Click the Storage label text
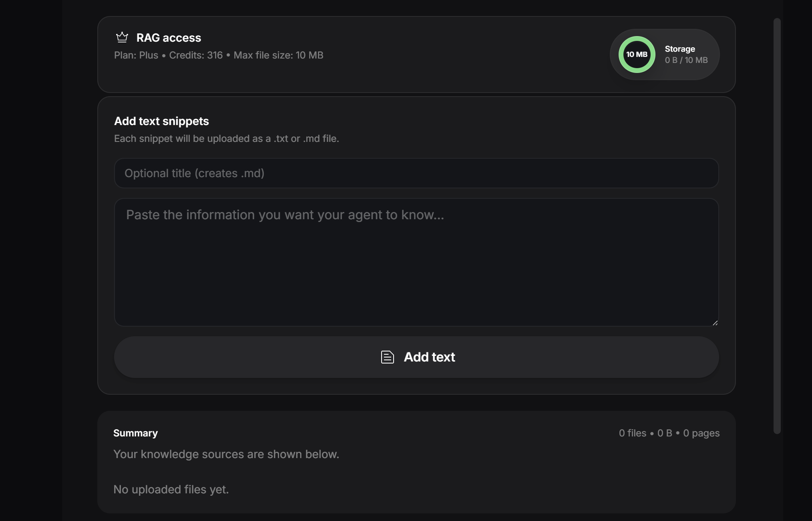 680,49
